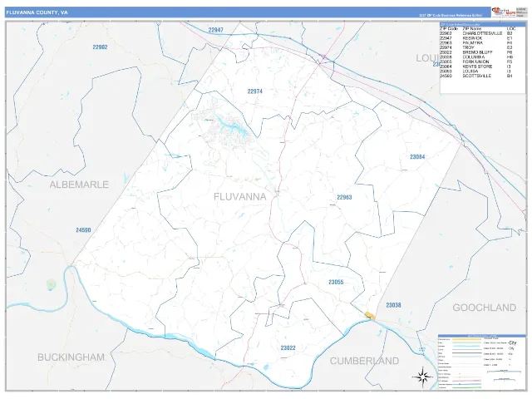
Task: Click ZIP code 23022 on the map
Action: [x=288, y=347]
